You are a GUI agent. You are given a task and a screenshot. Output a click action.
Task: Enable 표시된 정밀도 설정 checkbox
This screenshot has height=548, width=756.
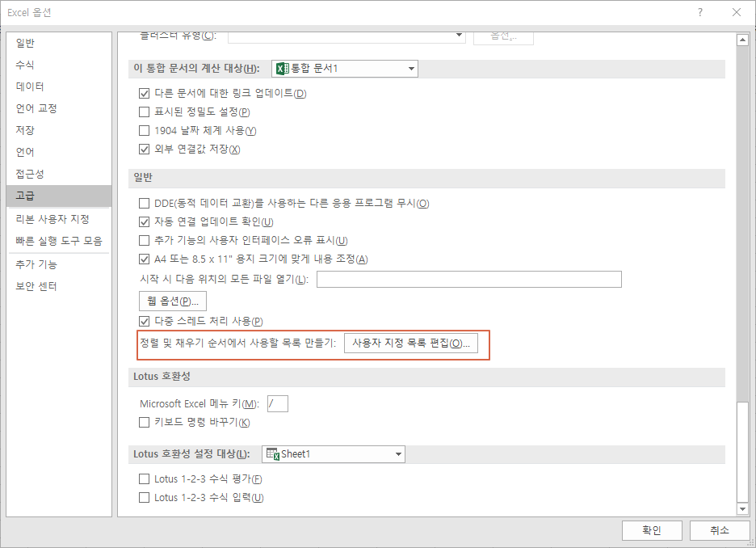coord(144,112)
